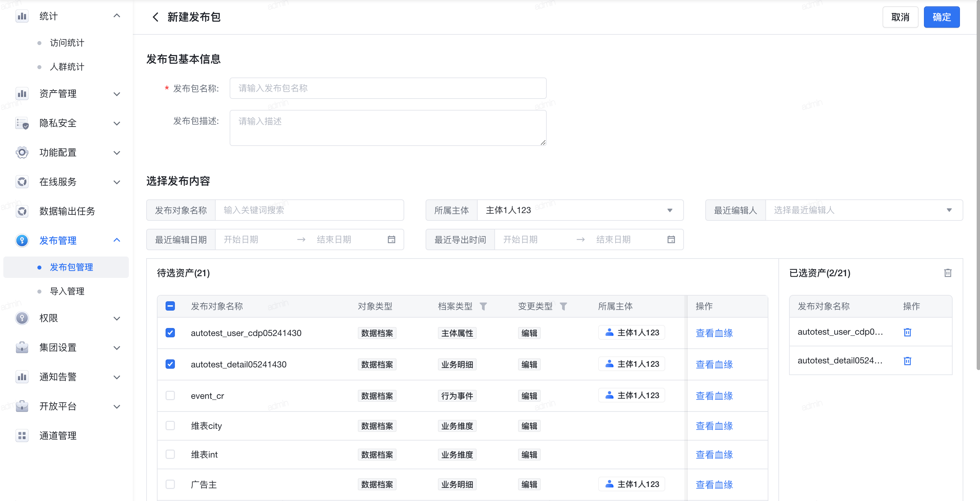Click the 通知告警 sidebar icon
The image size is (980, 501).
tap(22, 376)
